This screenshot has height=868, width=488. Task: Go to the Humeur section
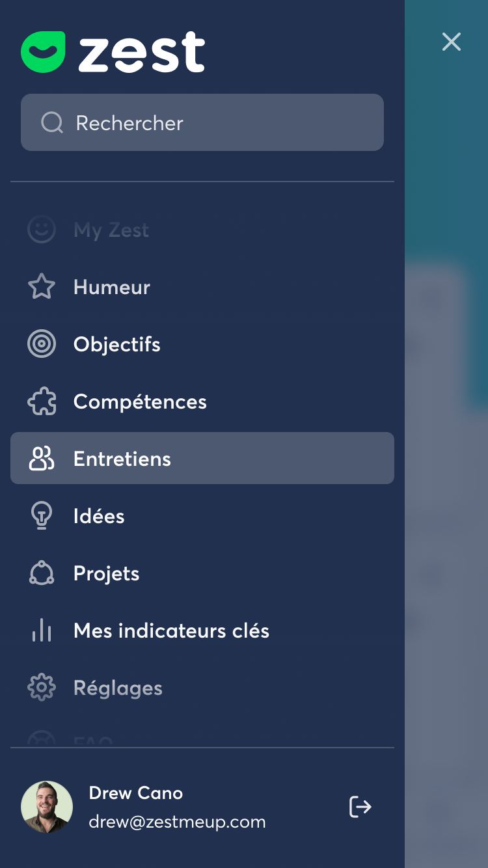112,287
